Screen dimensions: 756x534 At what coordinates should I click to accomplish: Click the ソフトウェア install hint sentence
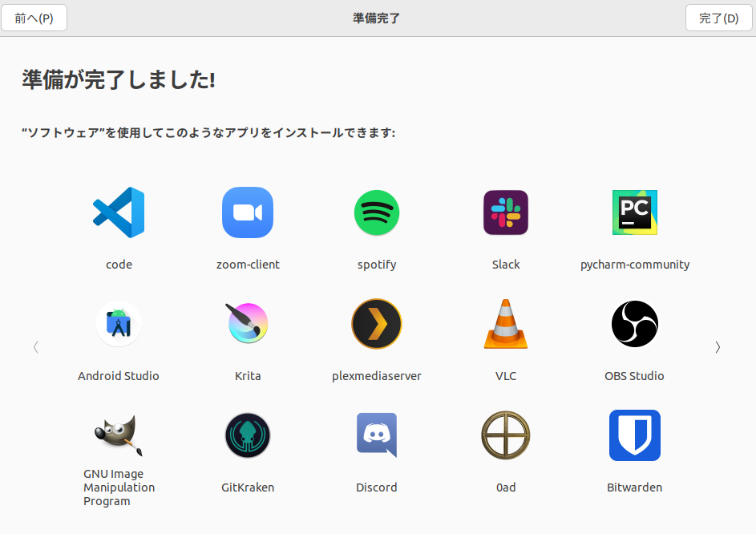click(x=208, y=132)
